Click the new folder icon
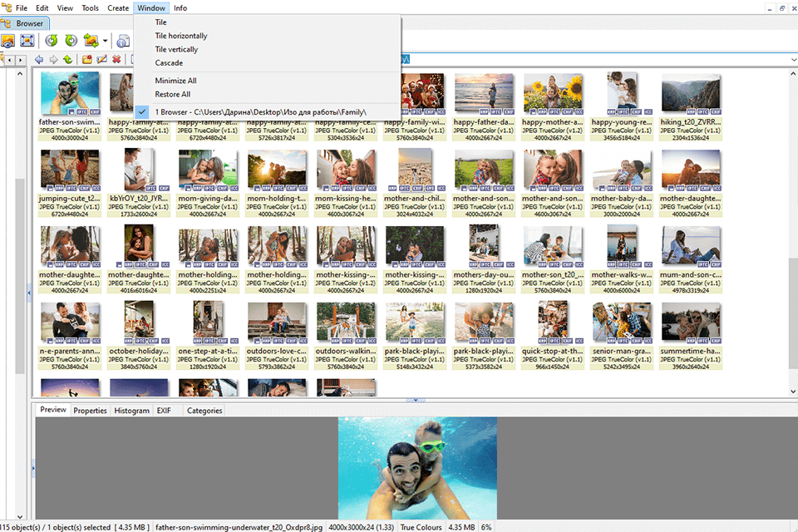The width and height of the screenshot is (798, 532). click(x=86, y=60)
